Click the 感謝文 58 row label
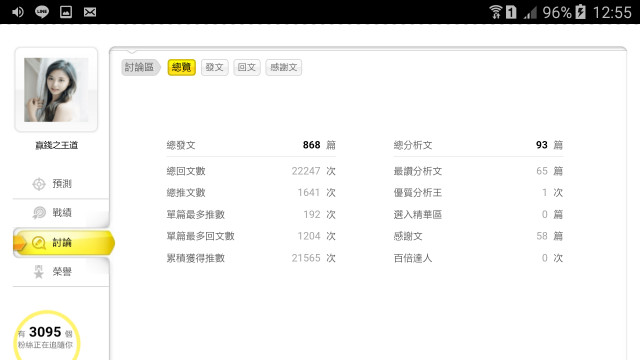Screen dimensions: 640x360 pyautogui.click(x=408, y=236)
